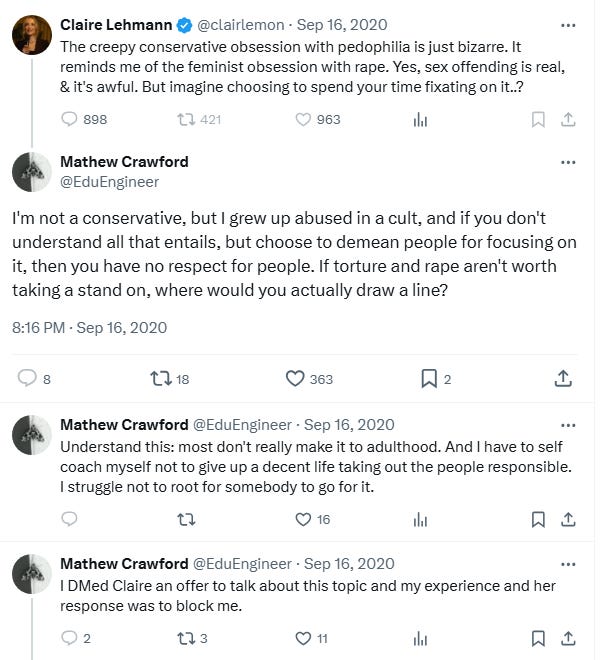Like the "I DMed Claire" reply with 11 likes

pos(304,638)
